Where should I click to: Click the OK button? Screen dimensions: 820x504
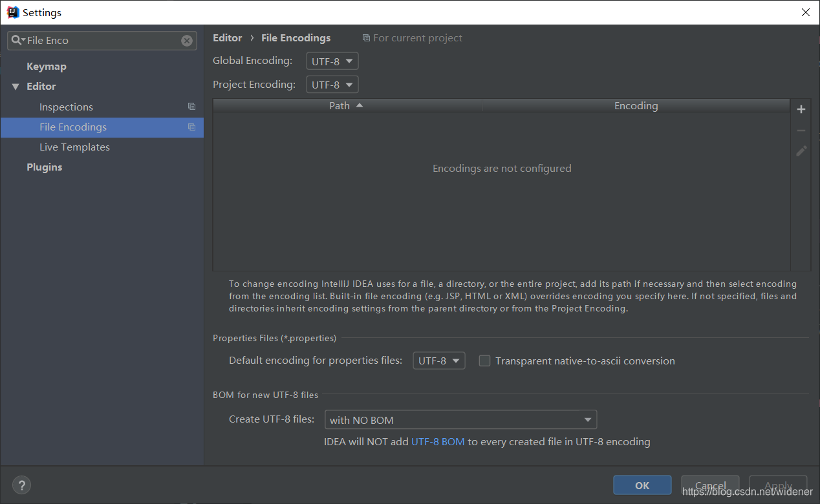point(642,485)
